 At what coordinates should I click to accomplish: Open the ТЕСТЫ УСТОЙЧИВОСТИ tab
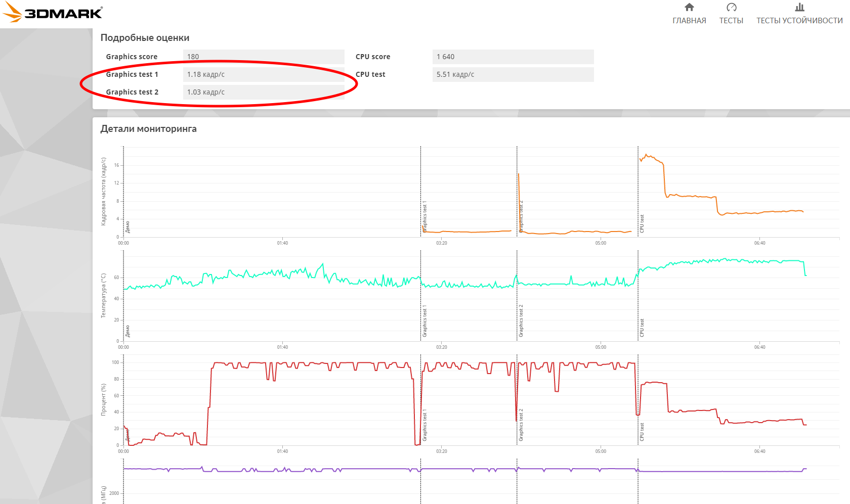pos(799,21)
